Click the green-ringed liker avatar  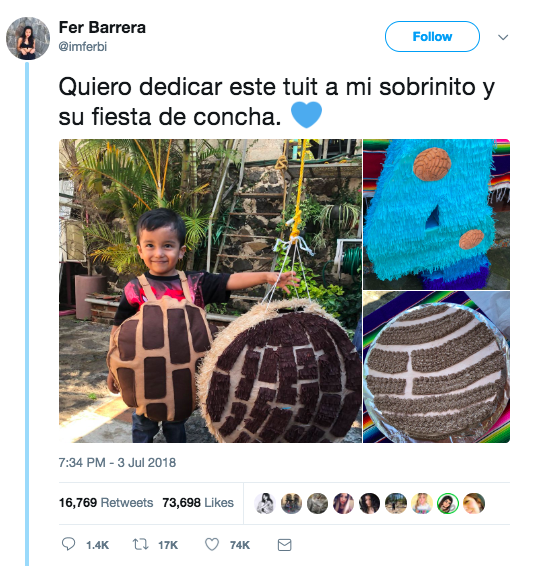pos(448,503)
